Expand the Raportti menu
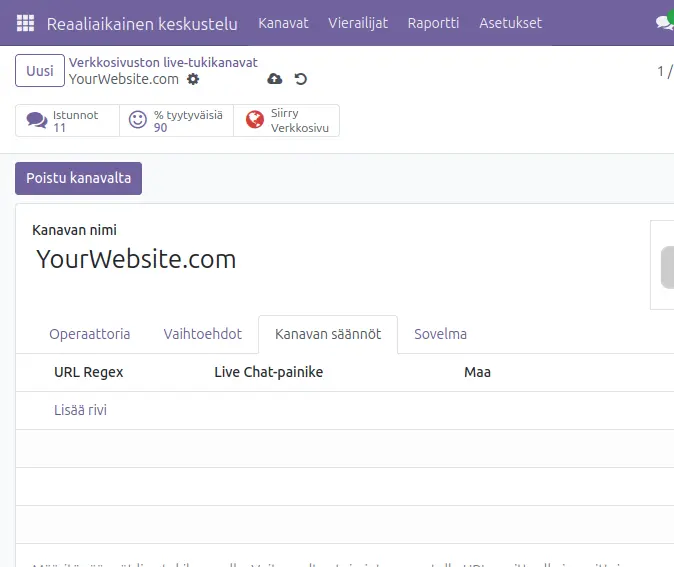 433,23
